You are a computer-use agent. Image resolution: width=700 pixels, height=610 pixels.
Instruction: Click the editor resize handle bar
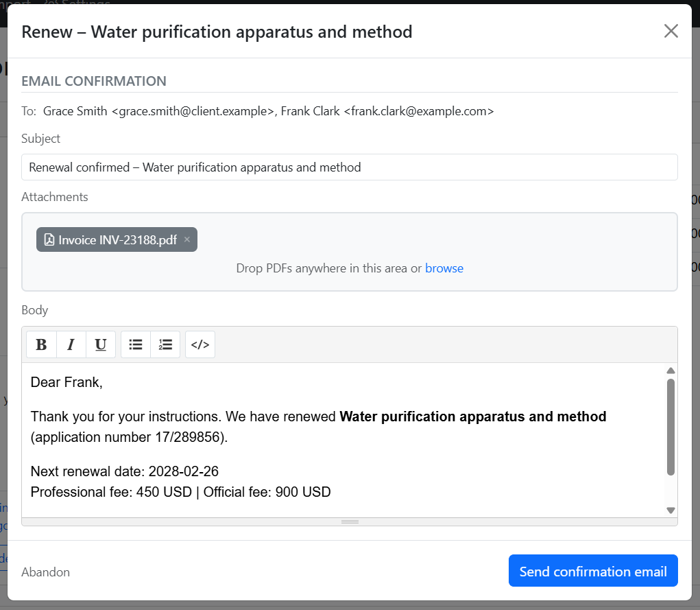point(350,522)
